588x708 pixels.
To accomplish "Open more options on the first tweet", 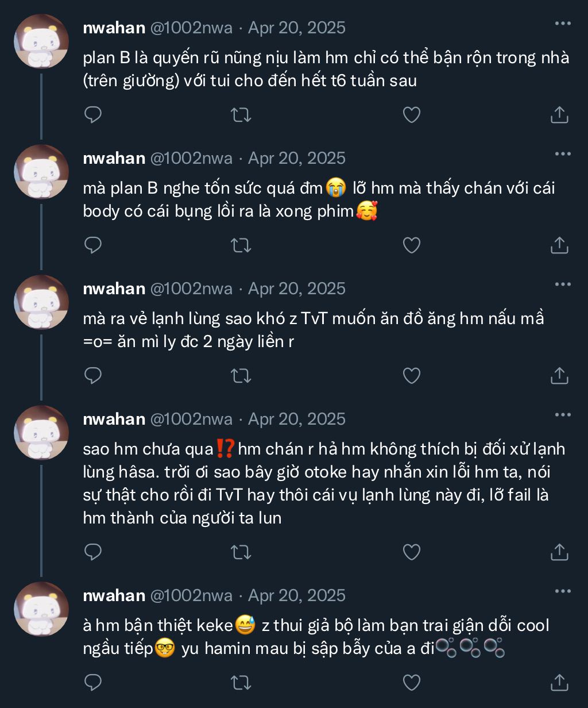I will pos(563,24).
